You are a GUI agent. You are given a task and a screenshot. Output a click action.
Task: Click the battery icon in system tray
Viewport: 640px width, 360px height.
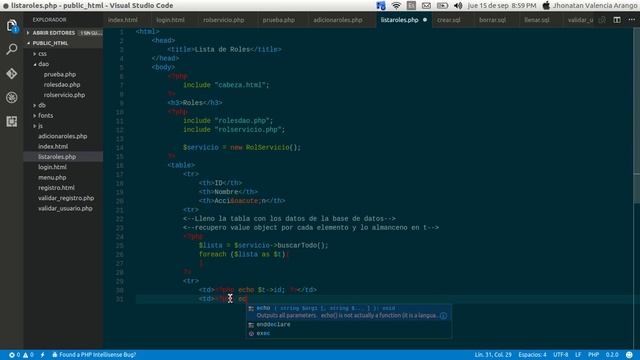click(x=442, y=5)
